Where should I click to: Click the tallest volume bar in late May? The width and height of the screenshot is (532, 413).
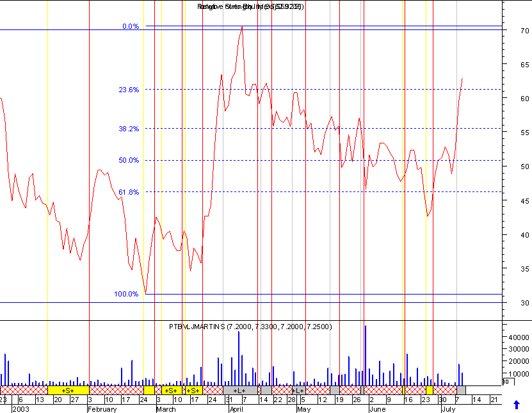coord(366,355)
